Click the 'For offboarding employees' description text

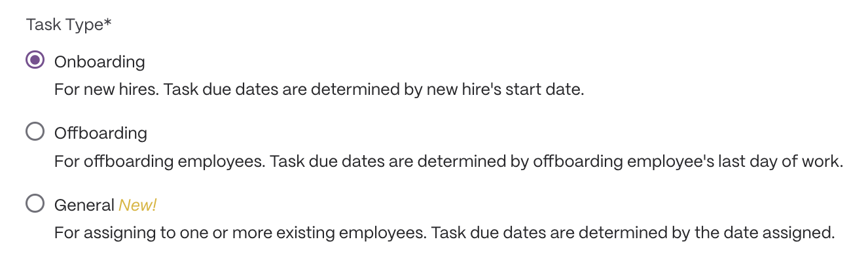tap(448, 161)
